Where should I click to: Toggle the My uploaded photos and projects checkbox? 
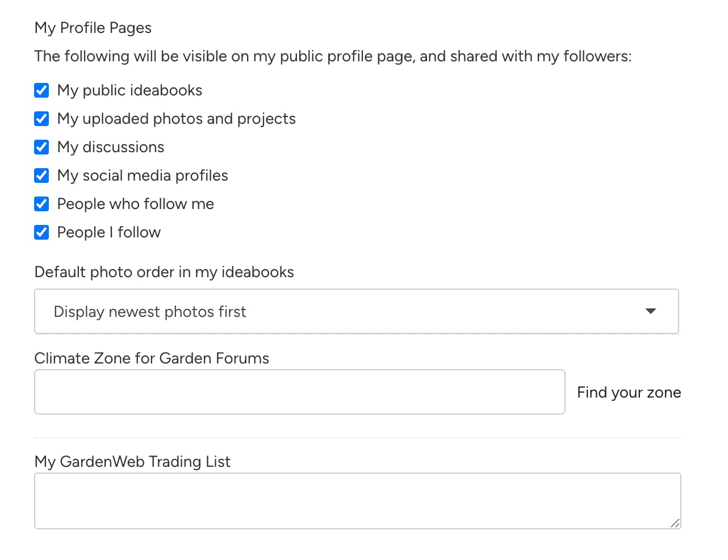[x=41, y=119]
